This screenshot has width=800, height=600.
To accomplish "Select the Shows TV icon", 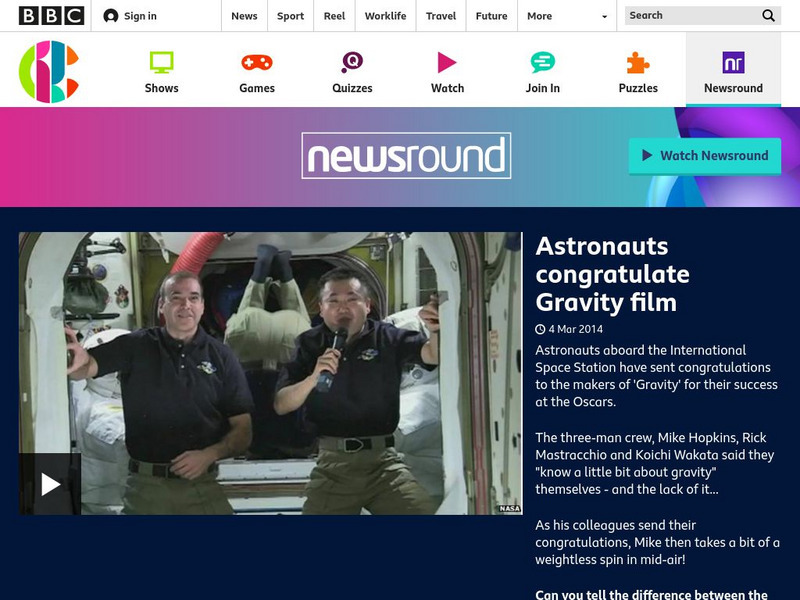I will pos(161,62).
